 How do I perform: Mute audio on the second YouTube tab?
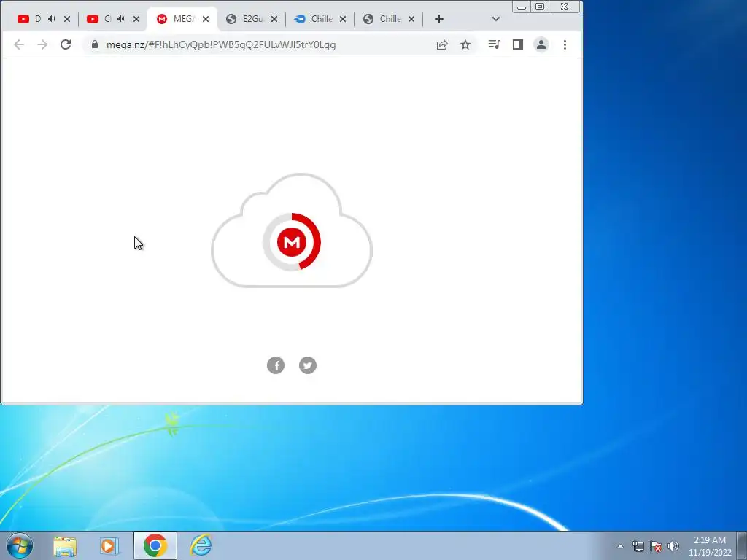click(x=121, y=19)
